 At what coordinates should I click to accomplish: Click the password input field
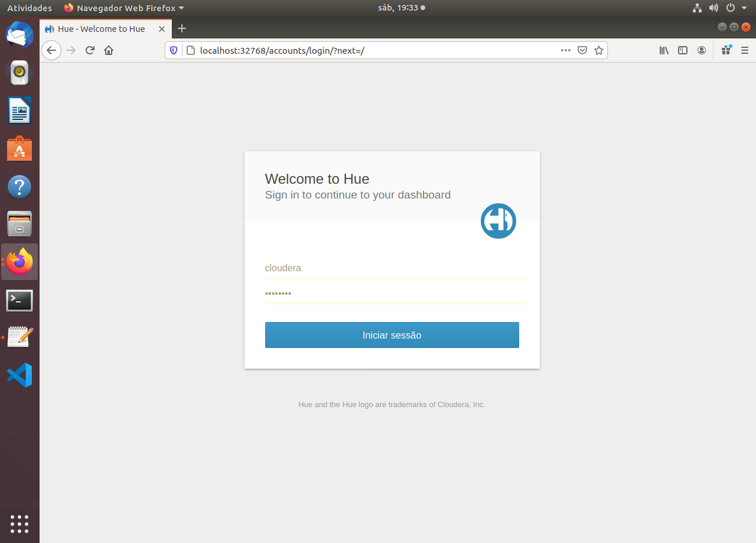click(x=395, y=294)
